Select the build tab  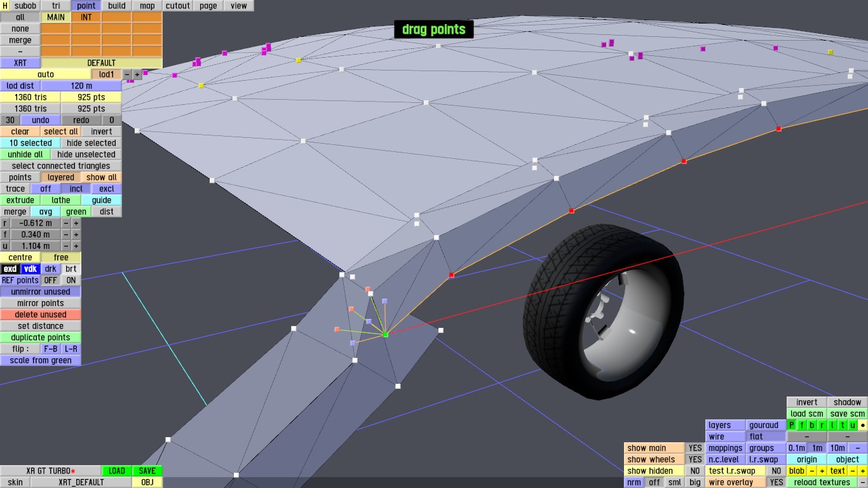tap(117, 6)
